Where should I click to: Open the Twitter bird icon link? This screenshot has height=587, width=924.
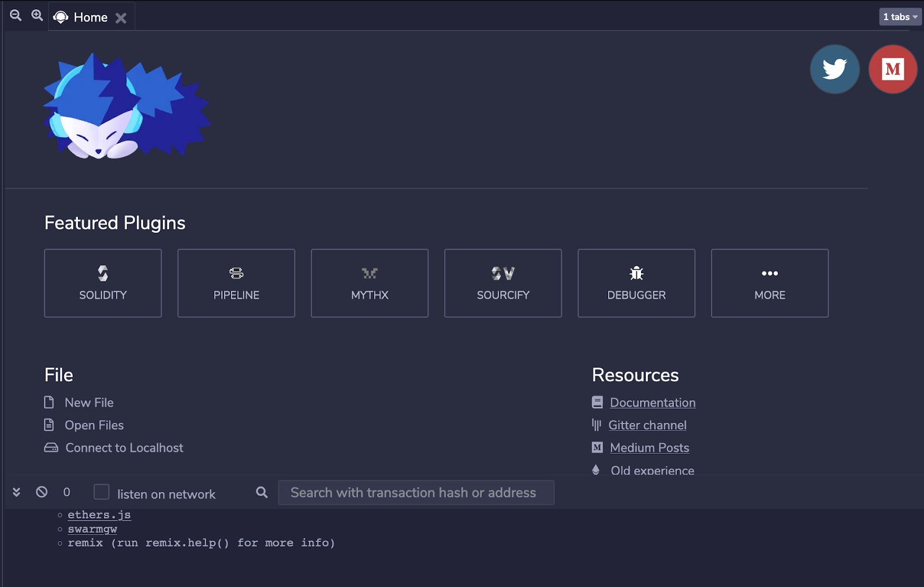834,69
